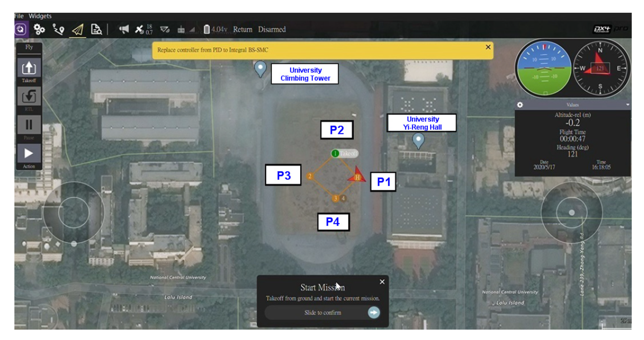Image resolution: width=644 pixels, height=340 pixels.
Task: Open the Plan view waypoint icon
Action: pos(59,29)
